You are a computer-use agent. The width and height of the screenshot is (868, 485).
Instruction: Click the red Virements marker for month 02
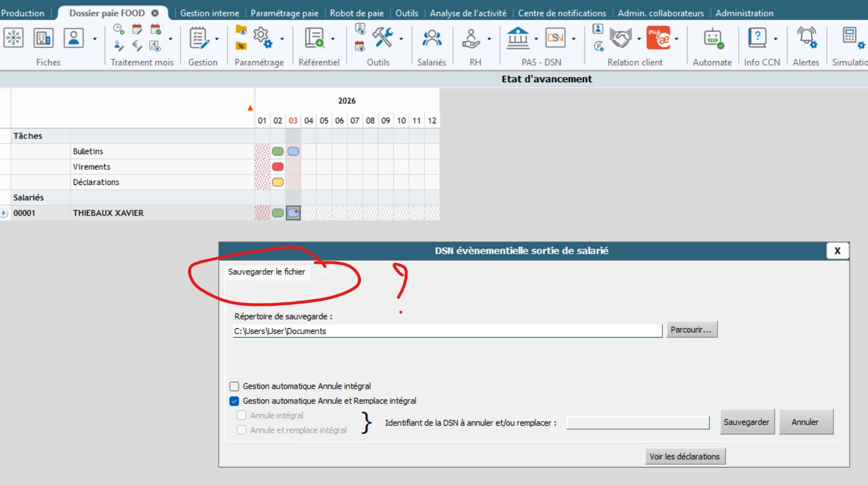click(278, 167)
